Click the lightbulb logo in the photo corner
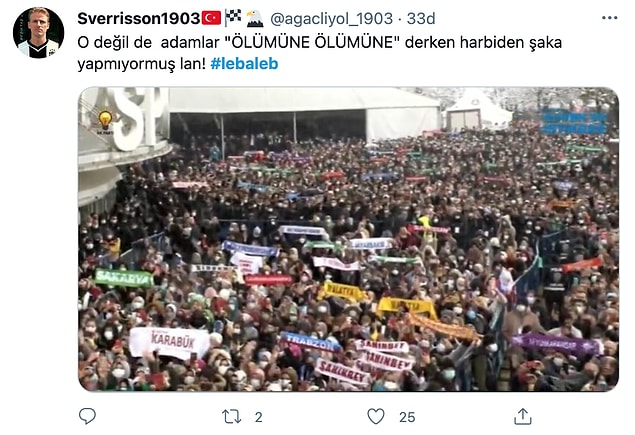Viewport: 635px width, 435px height. point(105,122)
